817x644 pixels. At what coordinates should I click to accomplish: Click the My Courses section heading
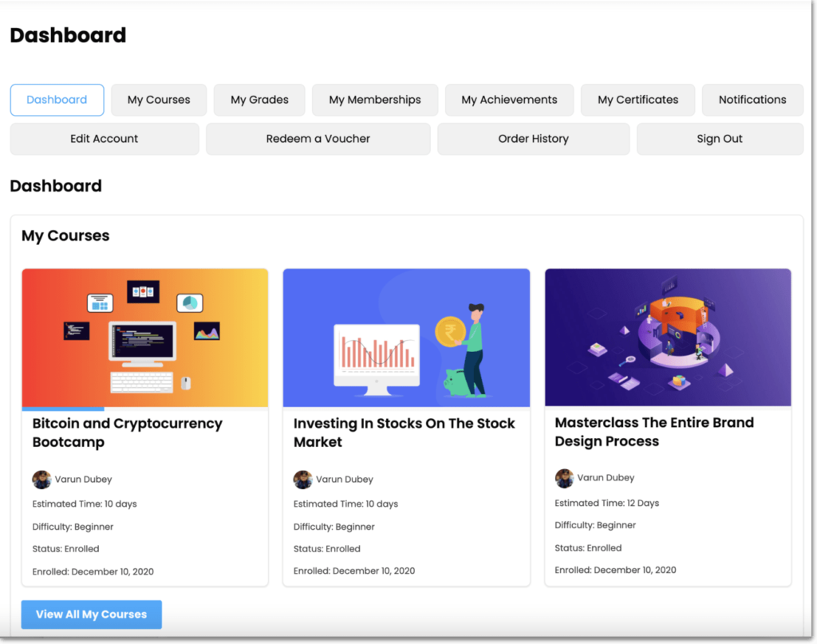[65, 235]
